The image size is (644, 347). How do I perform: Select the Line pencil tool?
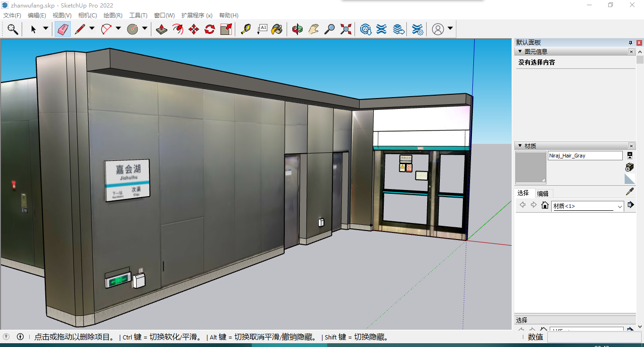[80, 29]
